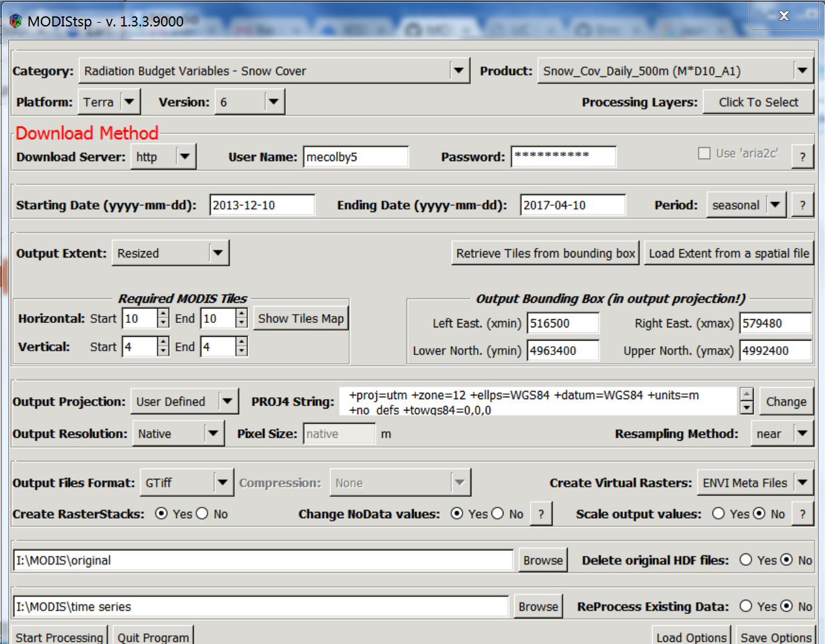Click To Select processing layers
This screenshot has height=644, width=825.
(x=758, y=101)
